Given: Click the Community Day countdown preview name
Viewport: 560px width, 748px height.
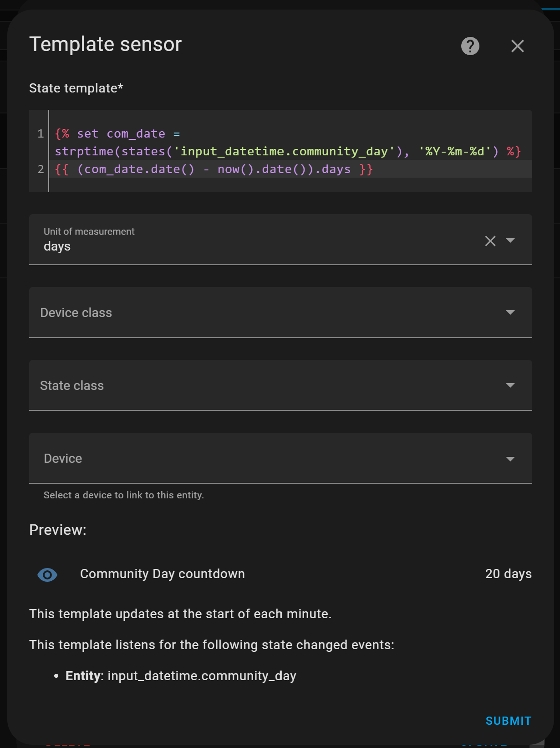Looking at the screenshot, I should coord(163,574).
